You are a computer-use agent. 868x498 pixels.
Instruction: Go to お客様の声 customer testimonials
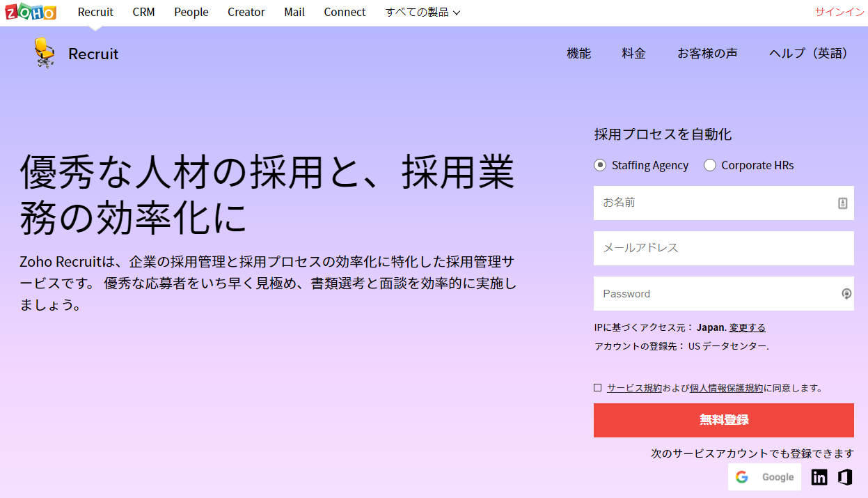(707, 54)
